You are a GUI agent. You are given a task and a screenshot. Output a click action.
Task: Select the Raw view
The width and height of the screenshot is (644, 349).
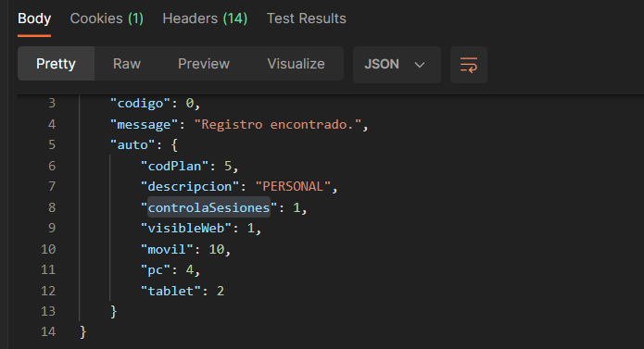click(127, 64)
